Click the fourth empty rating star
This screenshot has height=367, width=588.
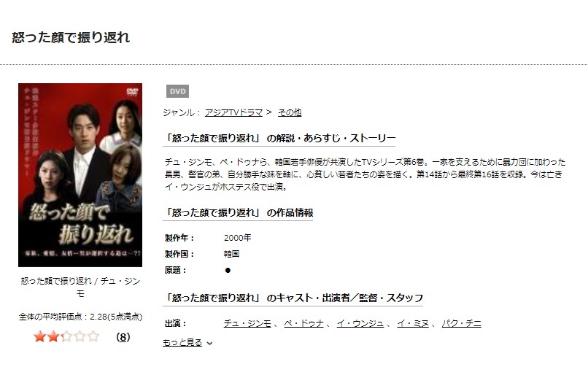pos(80,336)
